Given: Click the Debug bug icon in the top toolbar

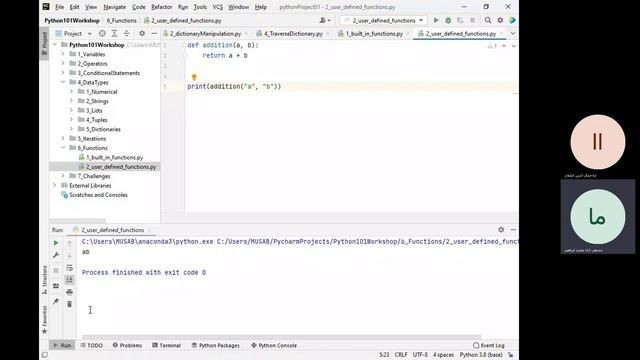Looking at the screenshot, I should (x=448, y=20).
